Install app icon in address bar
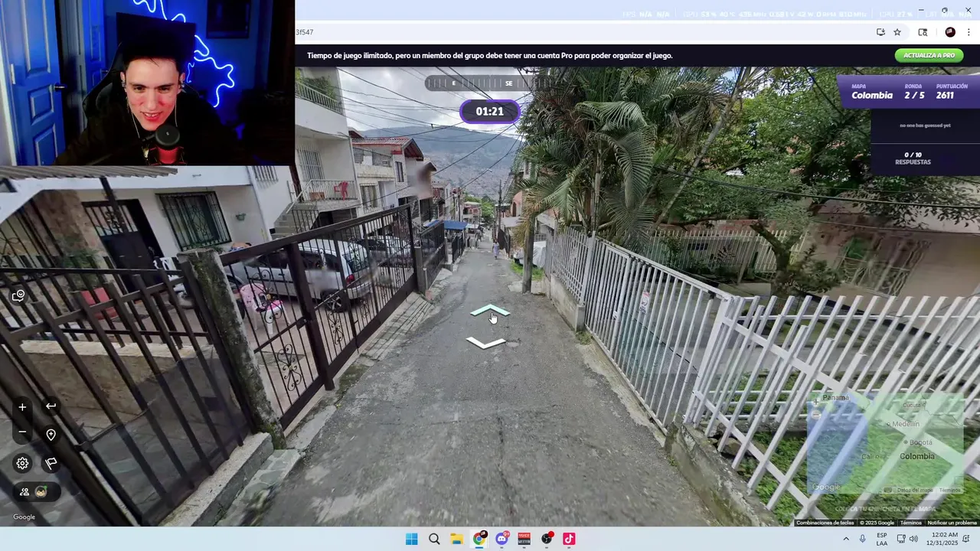 tap(880, 32)
